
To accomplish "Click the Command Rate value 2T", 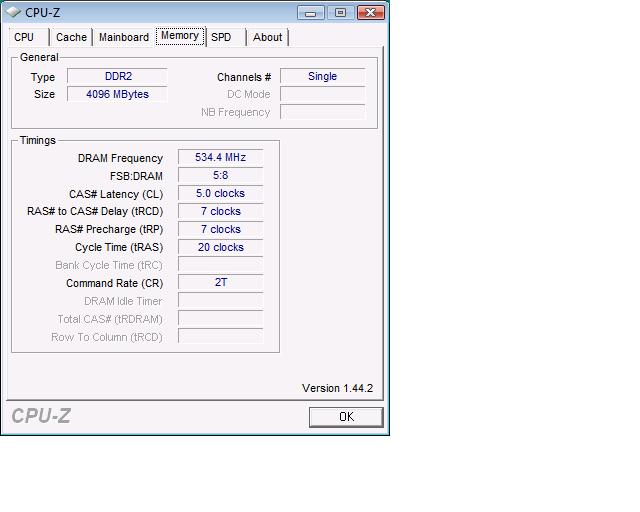I will click(220, 282).
